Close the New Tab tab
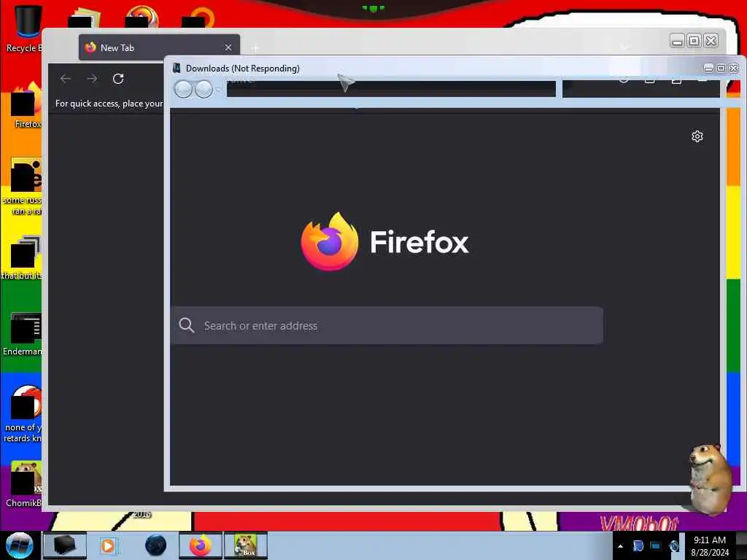Viewport: 747px width, 560px height. pyautogui.click(x=228, y=47)
